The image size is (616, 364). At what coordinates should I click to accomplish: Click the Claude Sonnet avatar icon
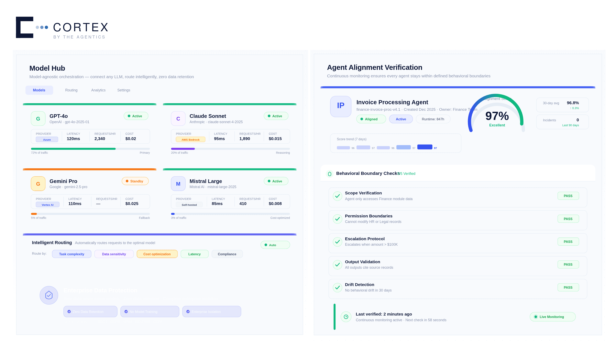click(x=178, y=119)
